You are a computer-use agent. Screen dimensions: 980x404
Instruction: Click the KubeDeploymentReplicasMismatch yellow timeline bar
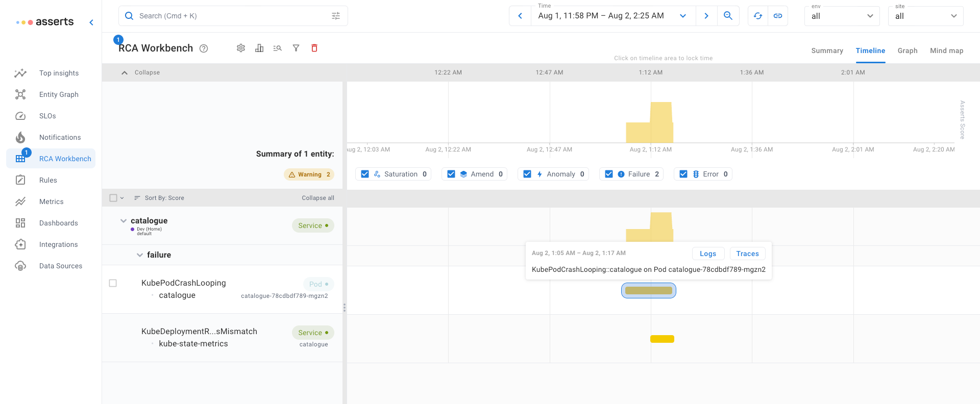[x=662, y=339]
